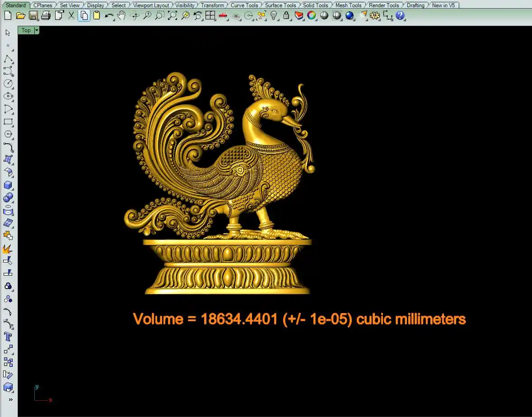
Task: Select the Text object tool
Action: pyautogui.click(x=8, y=337)
